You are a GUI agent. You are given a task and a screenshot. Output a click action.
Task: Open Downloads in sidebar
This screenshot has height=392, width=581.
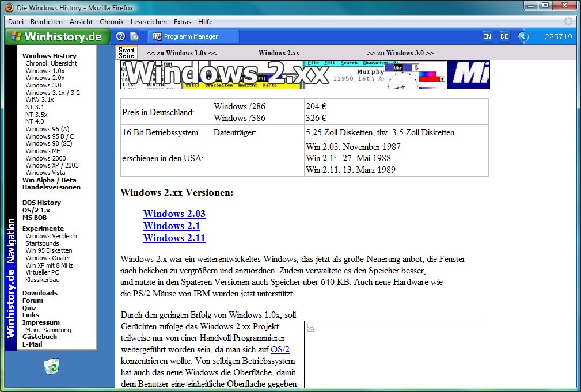[x=40, y=293]
